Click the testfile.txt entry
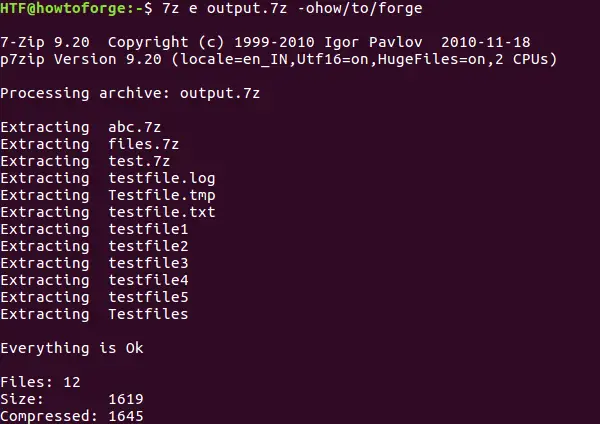Image resolution: width=600 pixels, height=424 pixels. (x=162, y=212)
